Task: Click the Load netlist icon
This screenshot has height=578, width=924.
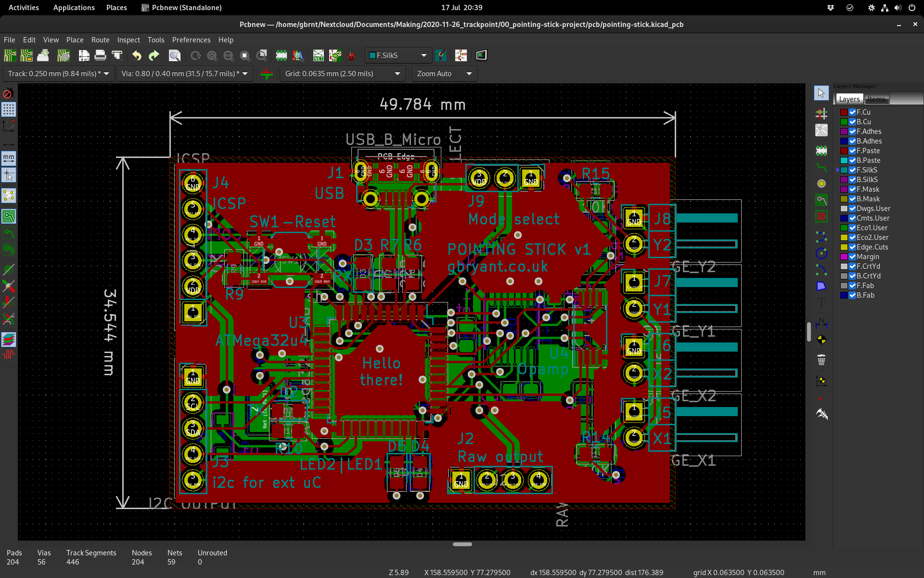Action: point(319,55)
